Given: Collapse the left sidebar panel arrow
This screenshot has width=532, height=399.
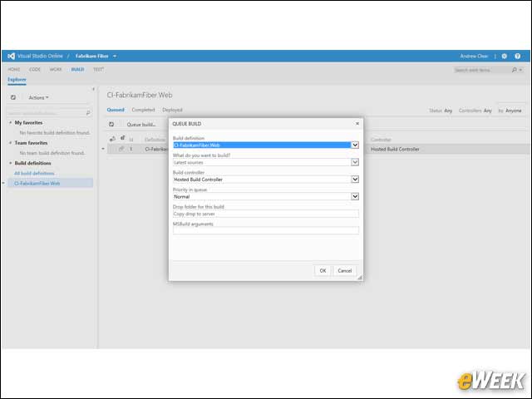Looking at the screenshot, I should (x=94, y=89).
